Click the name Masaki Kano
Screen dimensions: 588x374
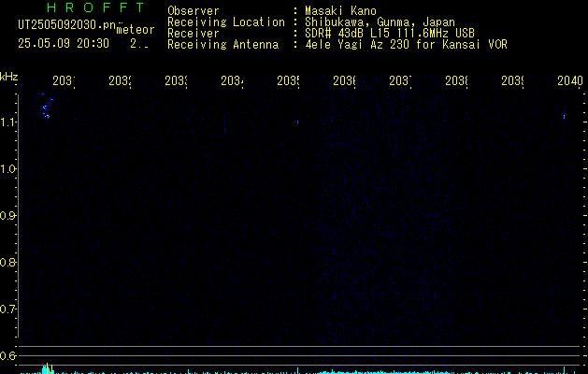(x=340, y=10)
